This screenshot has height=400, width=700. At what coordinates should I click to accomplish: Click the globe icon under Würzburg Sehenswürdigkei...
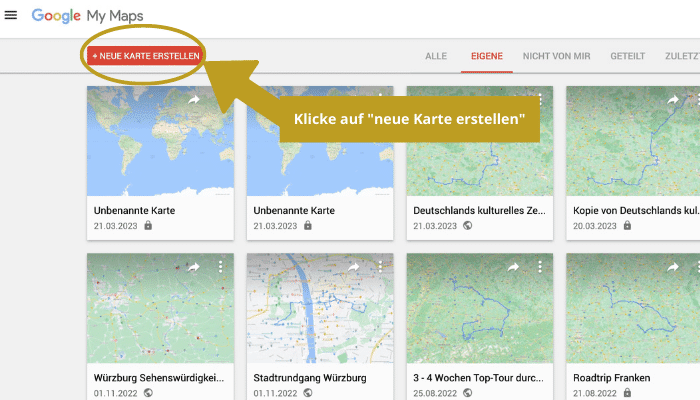point(148,393)
